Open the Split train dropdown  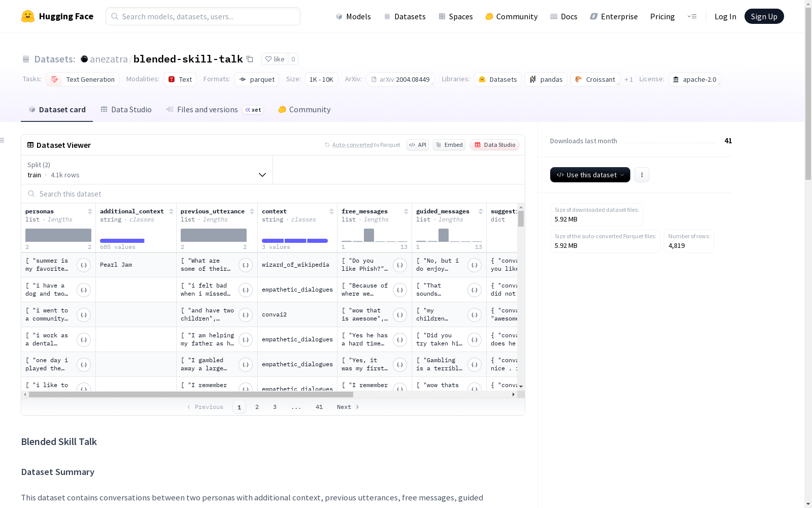click(147, 170)
